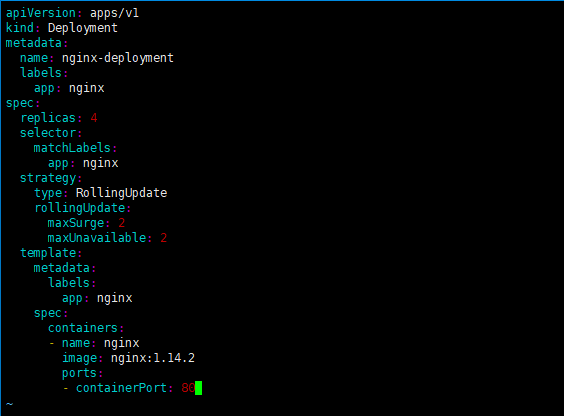Place cursor on nginx-deployment name value
The width and height of the screenshot is (564, 416).
118,58
